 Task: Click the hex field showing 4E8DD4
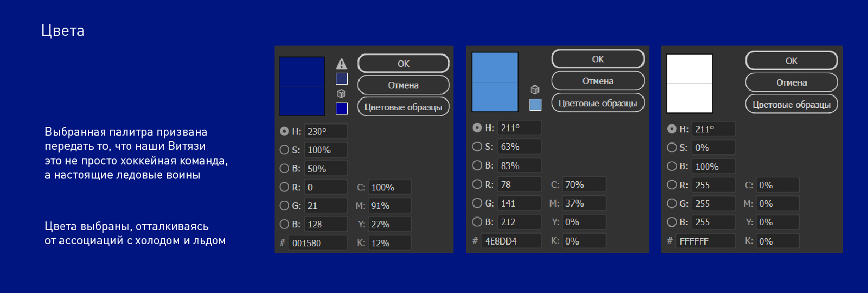tap(512, 241)
